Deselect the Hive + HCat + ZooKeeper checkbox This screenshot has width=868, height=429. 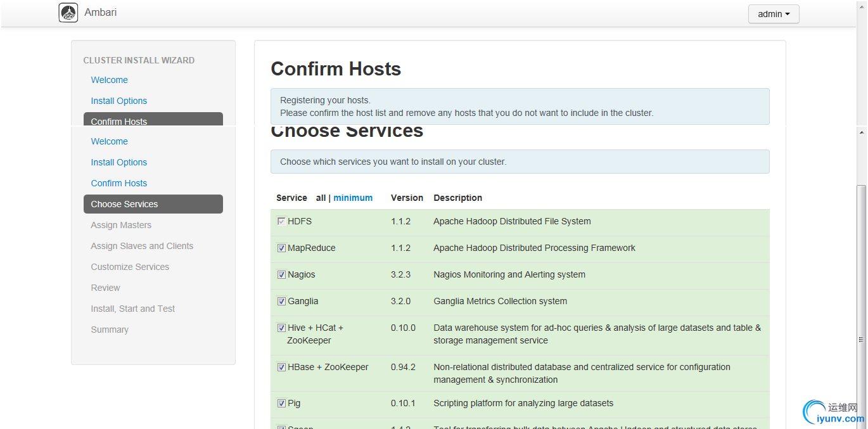click(281, 328)
